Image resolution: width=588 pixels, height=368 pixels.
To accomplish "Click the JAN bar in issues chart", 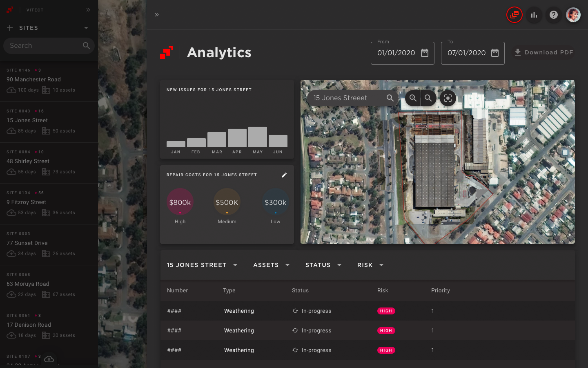I will click(176, 144).
